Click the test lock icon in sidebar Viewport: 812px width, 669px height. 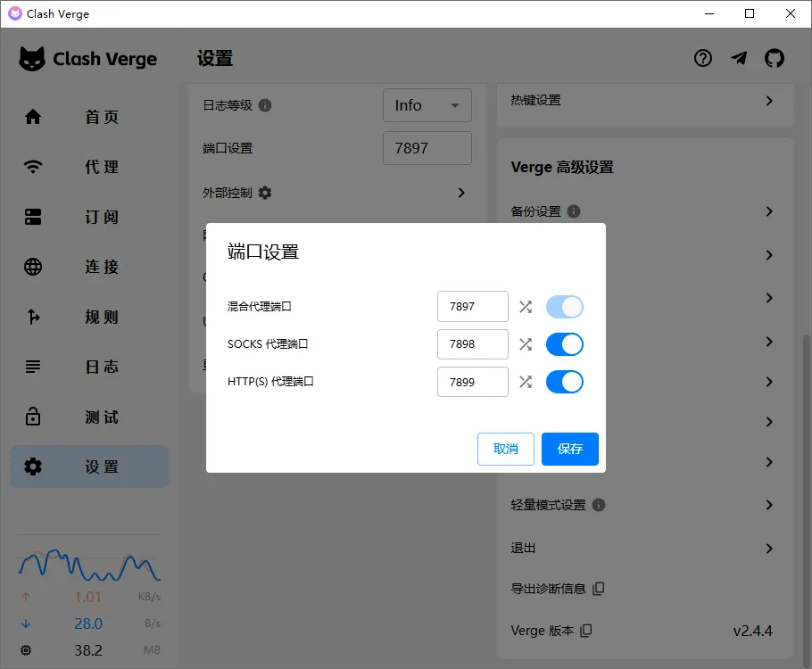(33, 417)
